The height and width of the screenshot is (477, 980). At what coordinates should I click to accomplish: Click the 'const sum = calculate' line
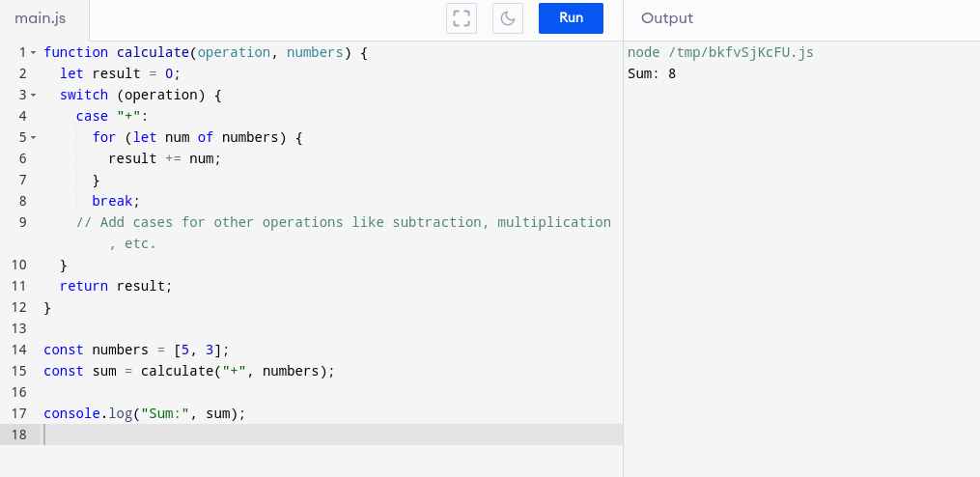tap(189, 372)
